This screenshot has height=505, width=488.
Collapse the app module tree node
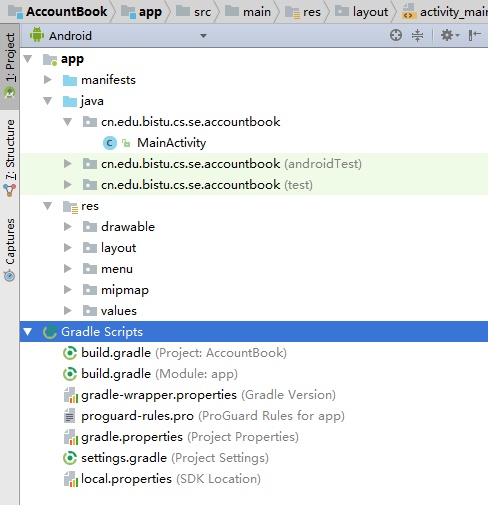pyautogui.click(x=28, y=59)
